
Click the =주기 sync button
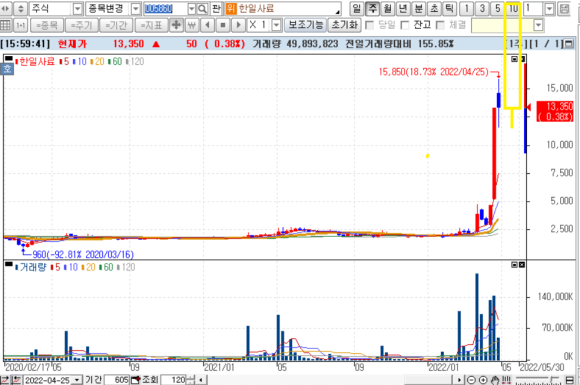tap(81, 25)
